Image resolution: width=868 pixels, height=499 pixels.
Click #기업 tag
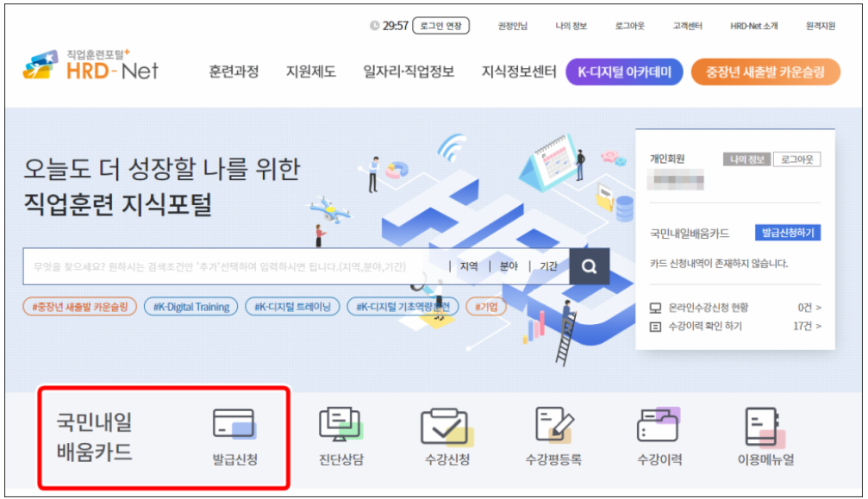click(486, 307)
